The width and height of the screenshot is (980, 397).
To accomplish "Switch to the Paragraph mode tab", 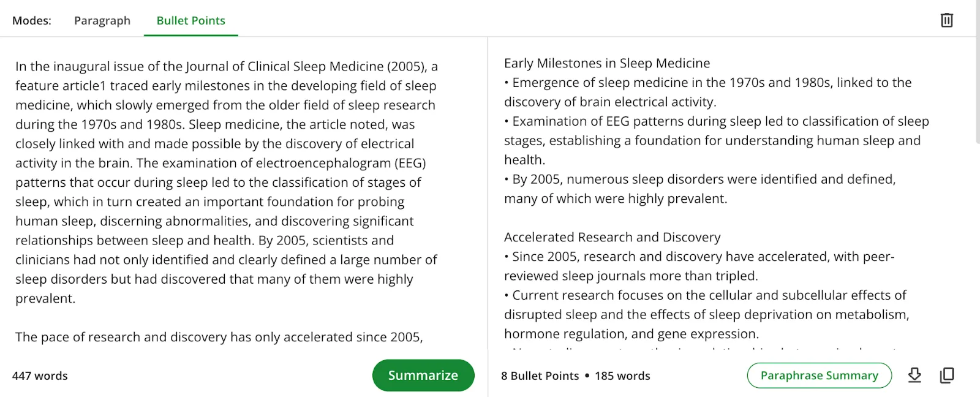I will (102, 20).
